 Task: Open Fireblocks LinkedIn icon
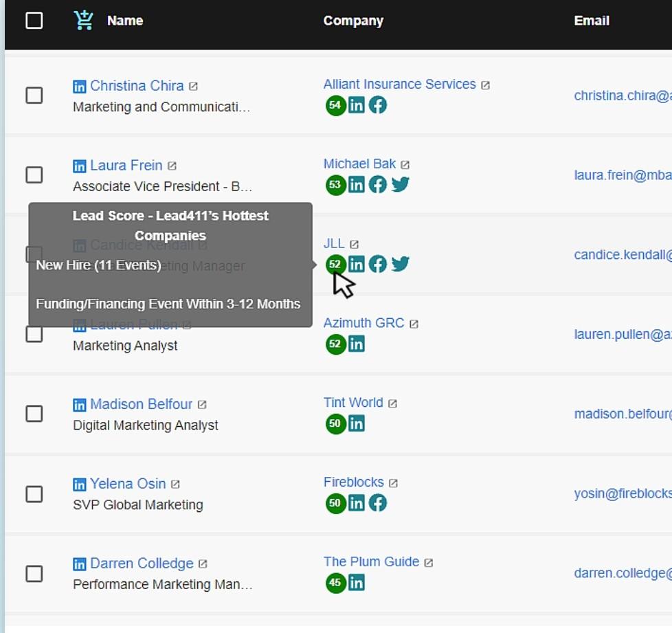pos(356,503)
